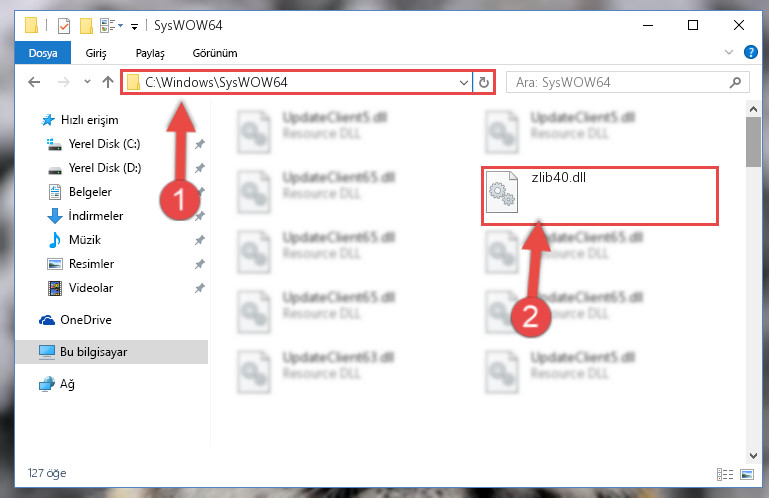Viewport: 769px width, 498px height.
Task: Open the Dosya menu tab
Action: [x=43, y=52]
